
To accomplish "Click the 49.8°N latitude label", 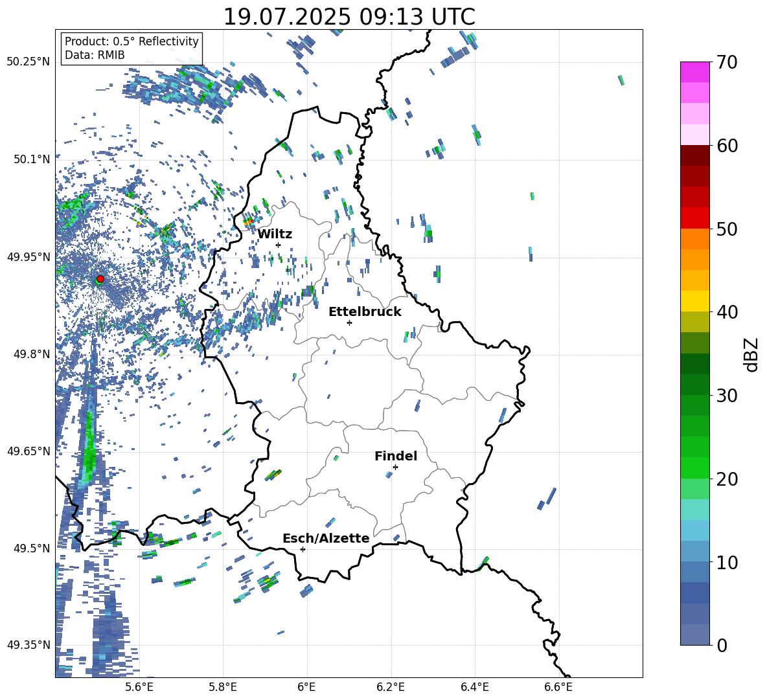I will tap(31, 354).
